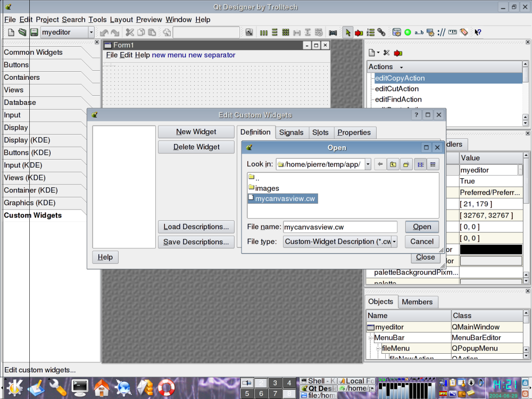The width and height of the screenshot is (532, 399).
Task: Click the Delete Widget button
Action: point(196,147)
